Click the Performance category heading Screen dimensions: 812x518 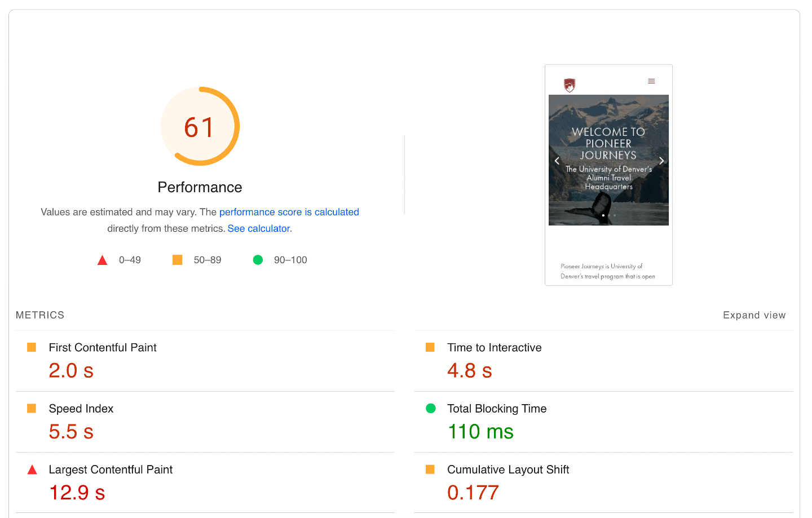[x=200, y=187]
